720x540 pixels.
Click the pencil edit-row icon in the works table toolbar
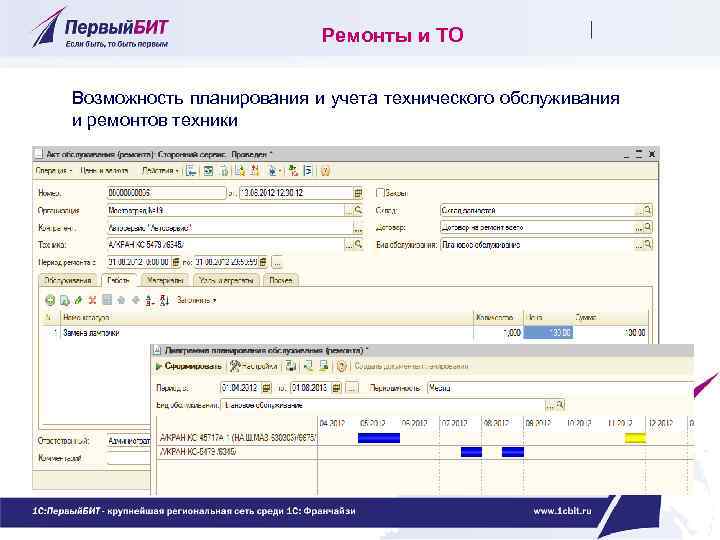click(x=79, y=300)
